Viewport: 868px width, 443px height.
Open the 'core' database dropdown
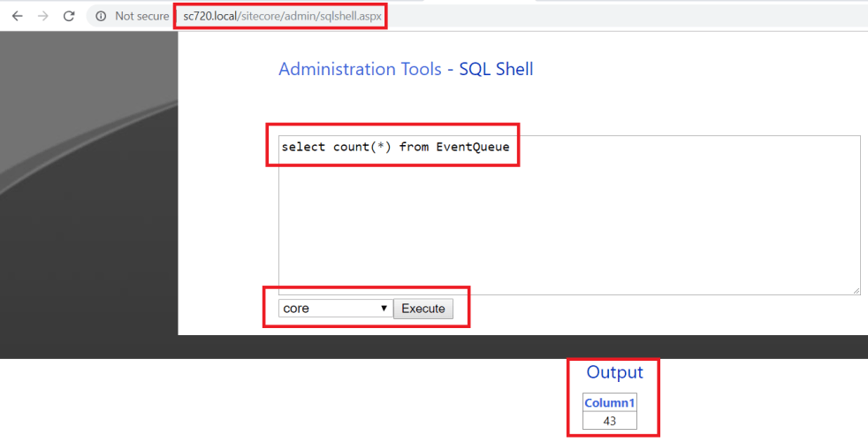[335, 309]
